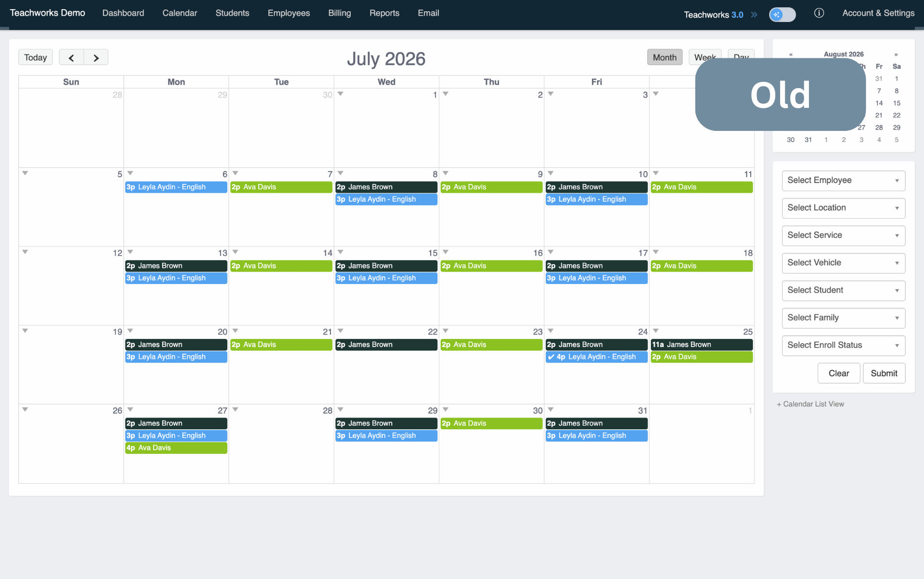The image size is (924, 579).
Task: Switch to Month view
Action: pos(665,57)
